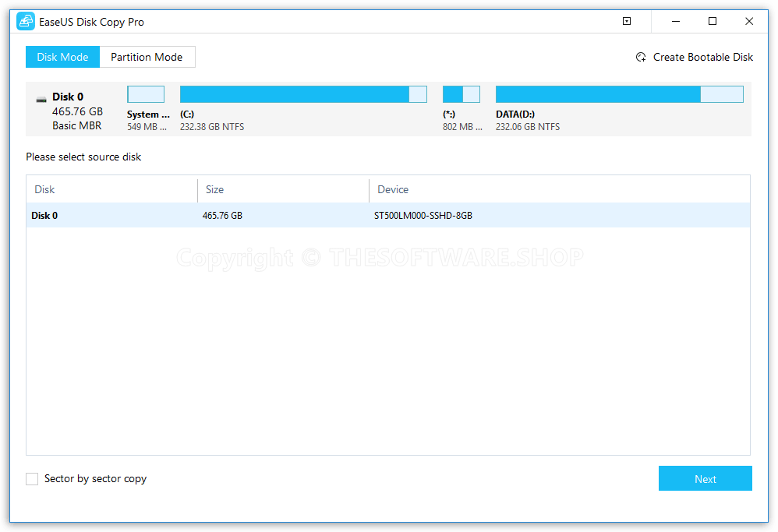Switch to Disk Mode tab
Image resolution: width=778 pixels, height=532 pixels.
click(62, 57)
